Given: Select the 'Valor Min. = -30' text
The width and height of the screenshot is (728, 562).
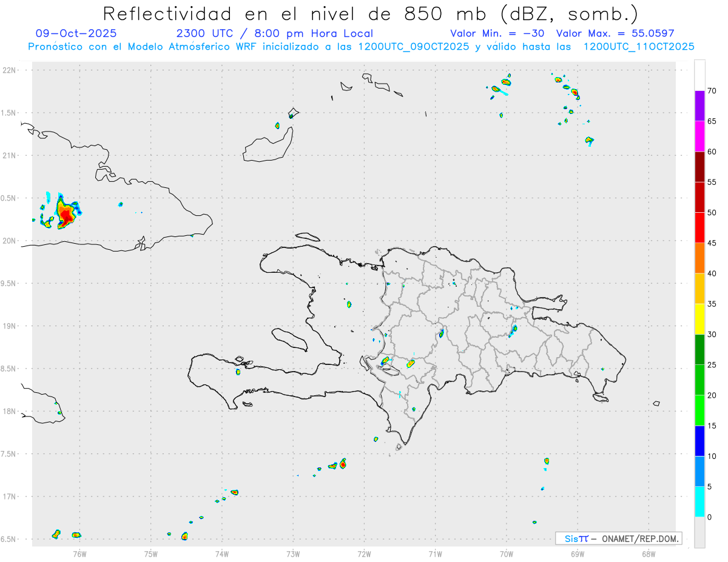Looking at the screenshot, I should coord(497,34).
